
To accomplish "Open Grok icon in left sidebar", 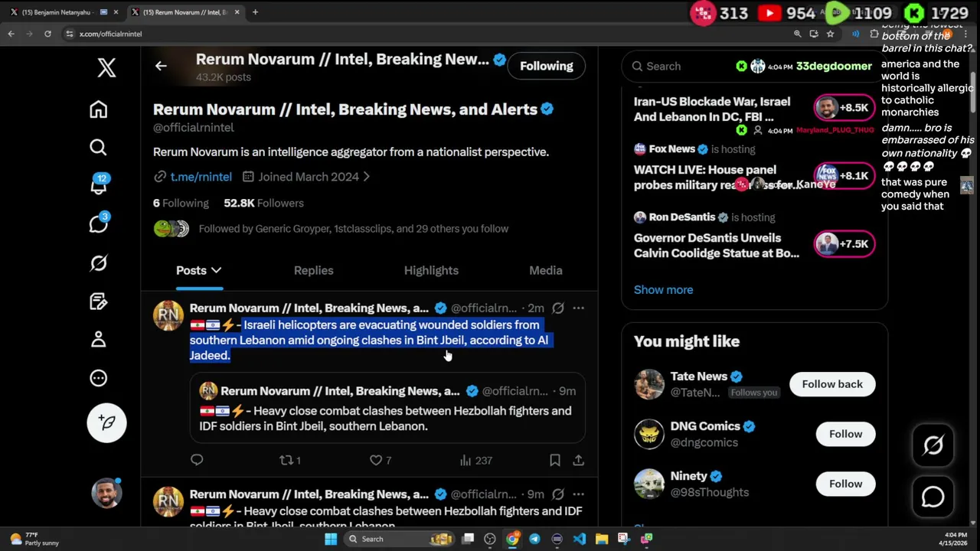I will (x=98, y=263).
